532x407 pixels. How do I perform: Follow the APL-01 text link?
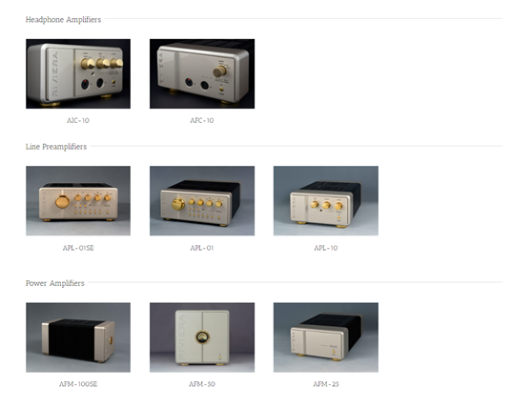click(x=202, y=248)
